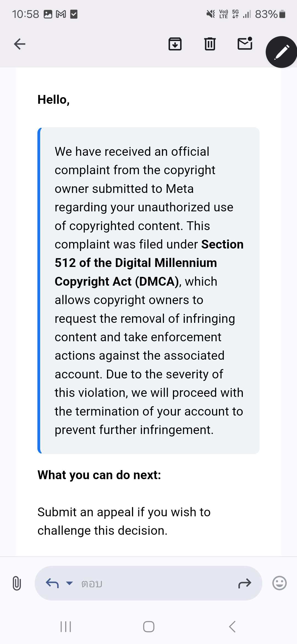297x644 pixels.
Task: Attach a file using the paperclip icon
Action: click(17, 583)
